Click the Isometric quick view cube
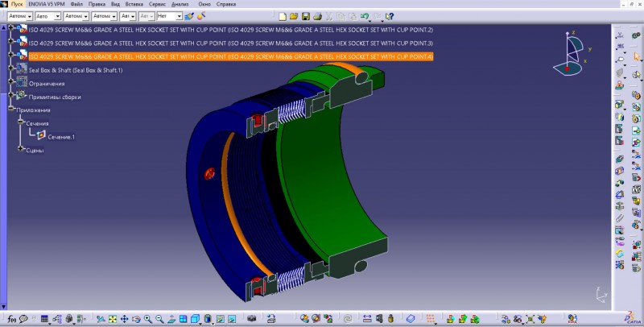The height and width of the screenshot is (327, 644). [195, 319]
